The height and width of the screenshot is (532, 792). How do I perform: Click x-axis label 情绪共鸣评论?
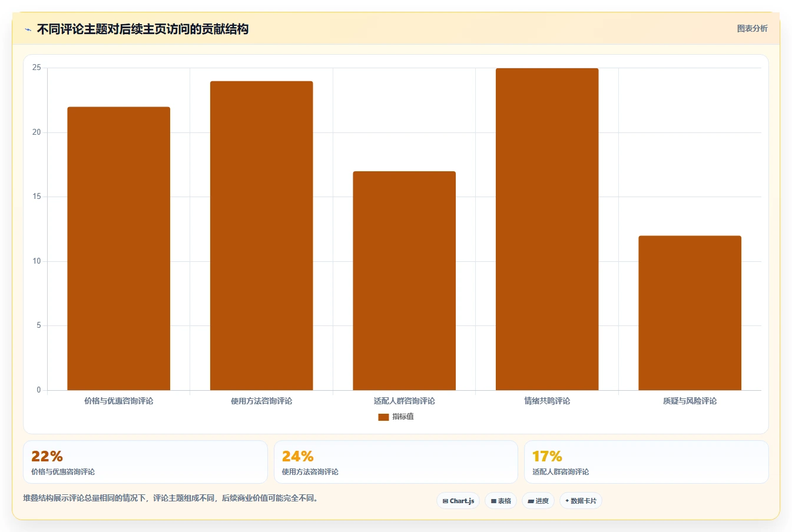click(x=547, y=401)
